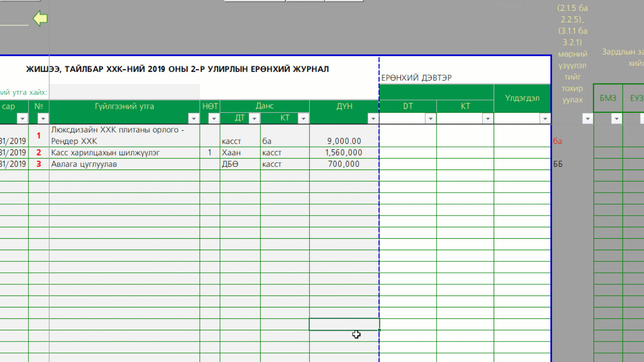Open the Ерөнхий дэвтэр KT filter dropdown
The image size is (644, 362).
click(488, 119)
